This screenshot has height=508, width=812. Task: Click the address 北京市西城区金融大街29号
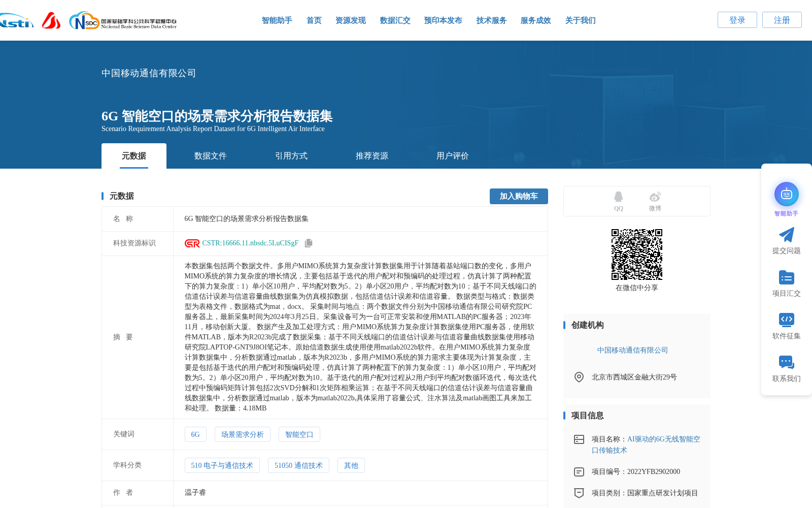point(634,377)
